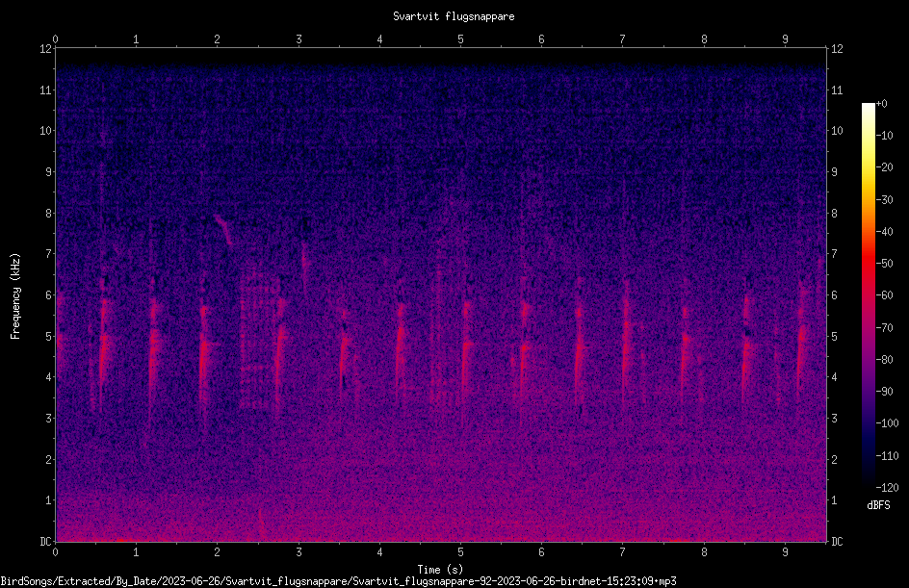Click the '-40' colorbar label

click(x=884, y=232)
